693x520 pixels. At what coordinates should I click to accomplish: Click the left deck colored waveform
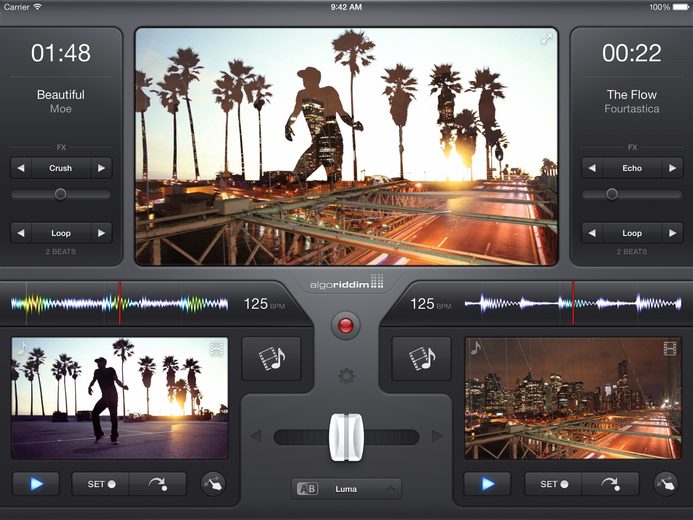[x=119, y=304]
